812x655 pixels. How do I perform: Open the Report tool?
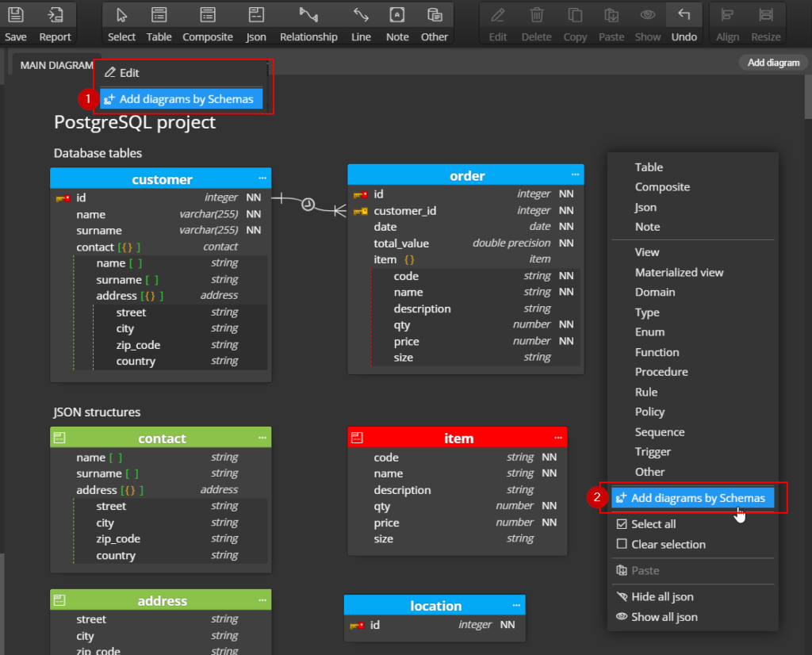click(55, 24)
